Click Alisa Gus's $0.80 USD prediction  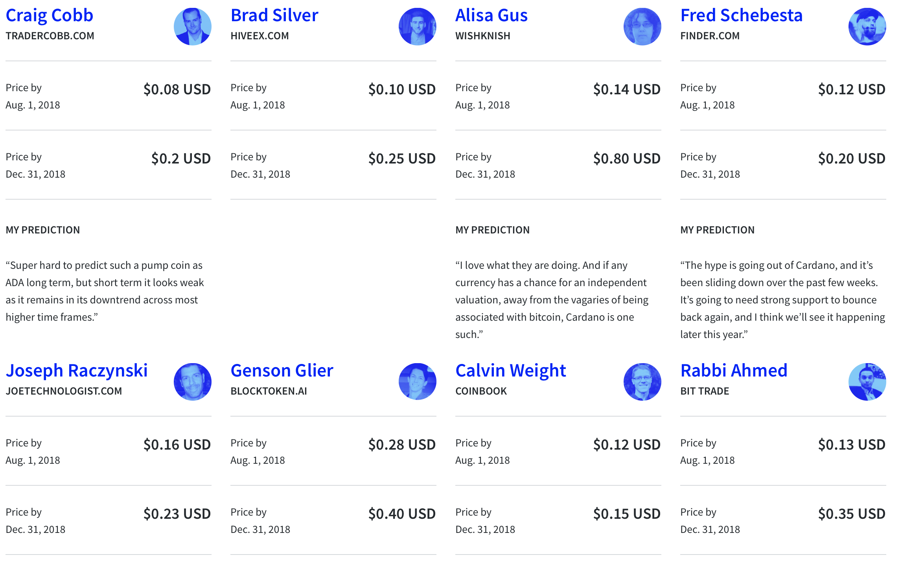pos(626,159)
